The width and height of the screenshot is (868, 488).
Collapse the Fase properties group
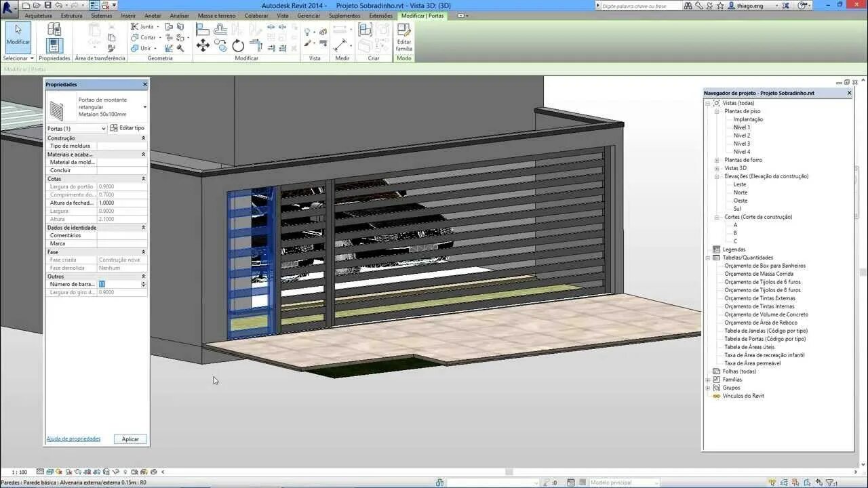click(143, 252)
